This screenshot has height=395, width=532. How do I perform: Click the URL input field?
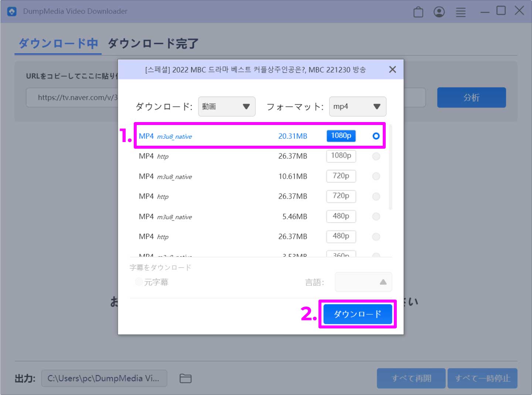226,98
